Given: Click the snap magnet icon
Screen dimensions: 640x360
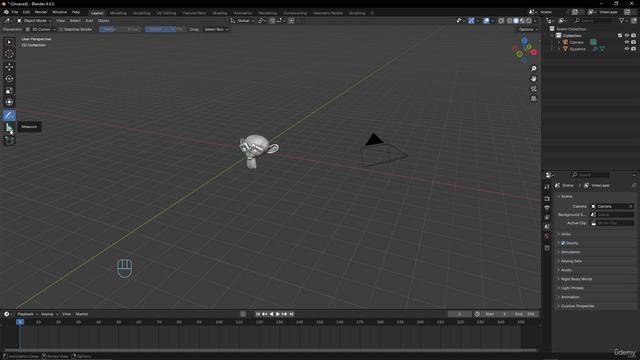Looking at the screenshot, I should (x=272, y=20).
